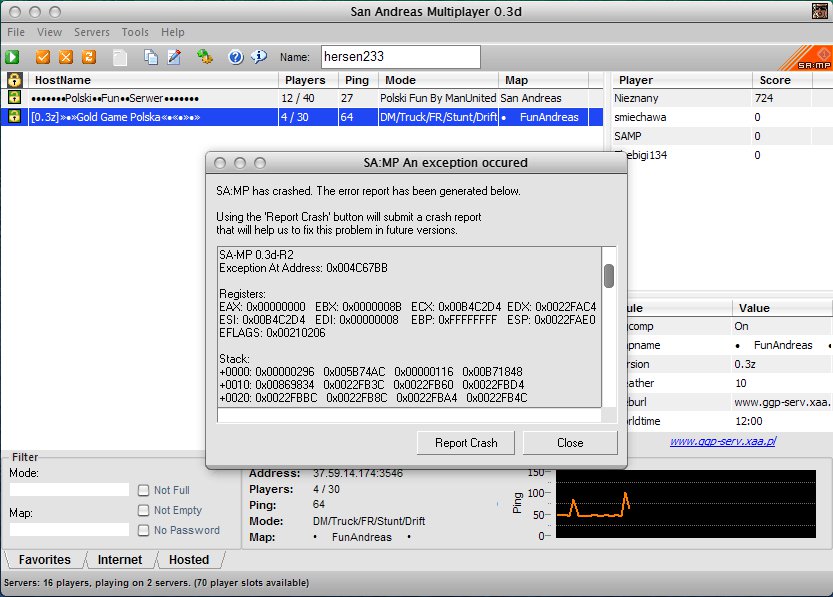Open Settings via the green gear icon
Screen dimensions: 833x597
[x=205, y=56]
